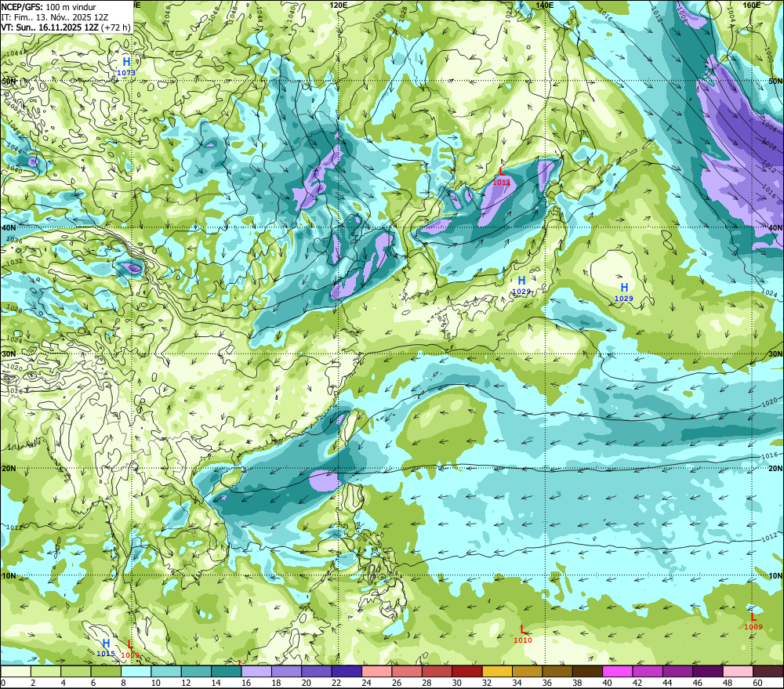Click the H 1073 high pressure marker
The image size is (784, 689).
click(126, 66)
